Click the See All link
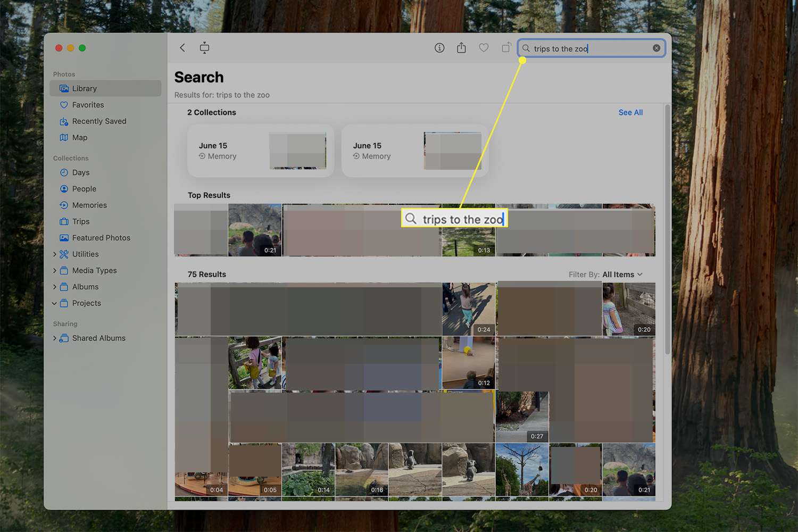The image size is (798, 532). click(x=630, y=112)
